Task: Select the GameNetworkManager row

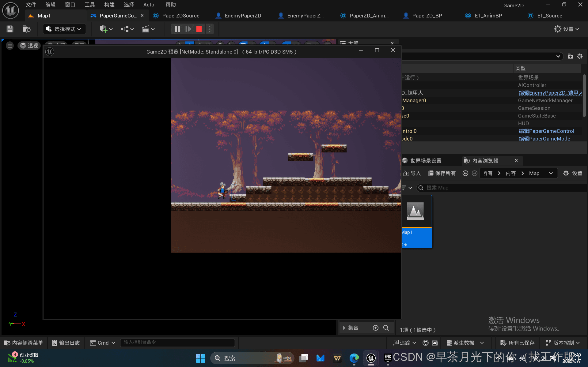Action: [x=492, y=100]
